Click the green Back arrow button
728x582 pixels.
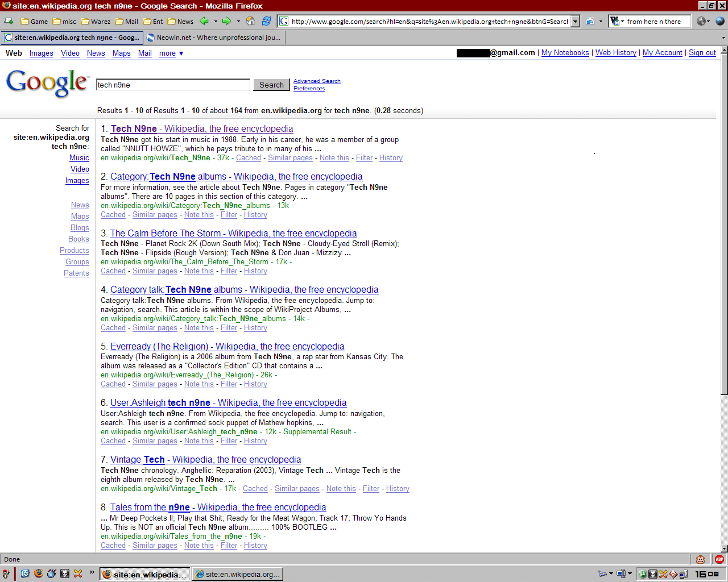pyautogui.click(x=204, y=22)
